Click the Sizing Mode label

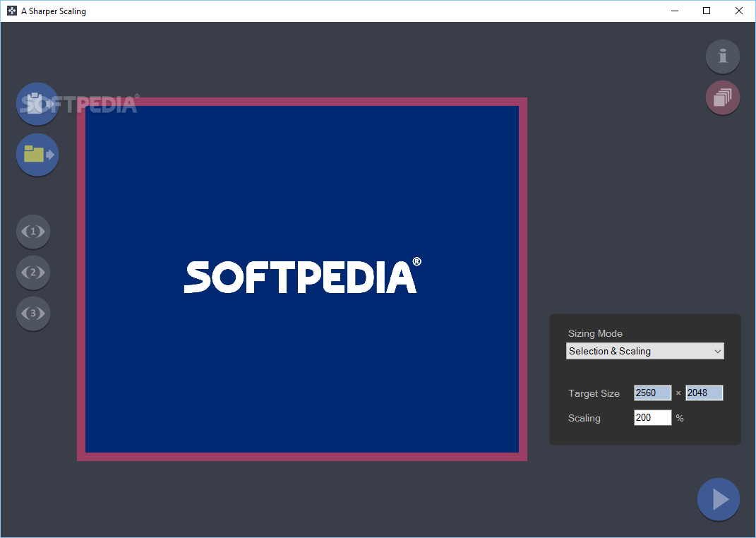(x=595, y=333)
